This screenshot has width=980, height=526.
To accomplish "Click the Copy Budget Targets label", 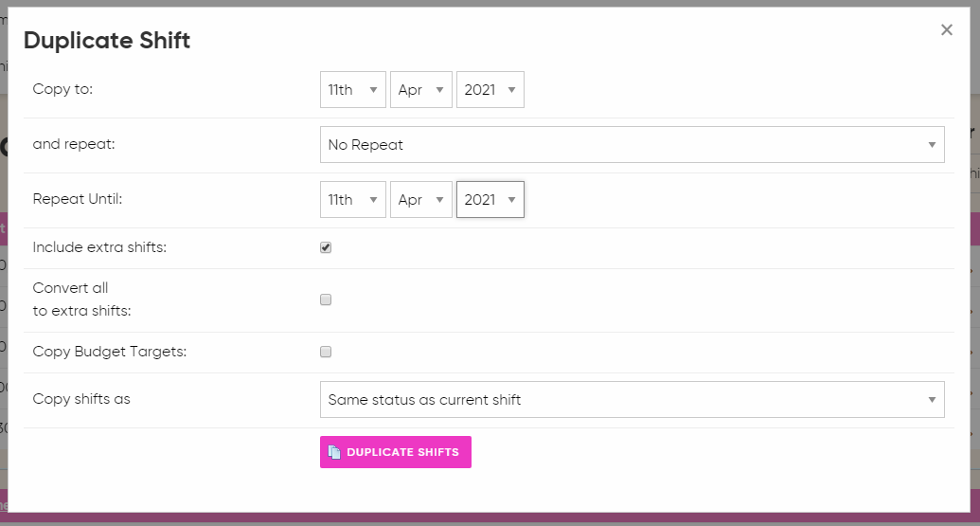I will [x=110, y=352].
